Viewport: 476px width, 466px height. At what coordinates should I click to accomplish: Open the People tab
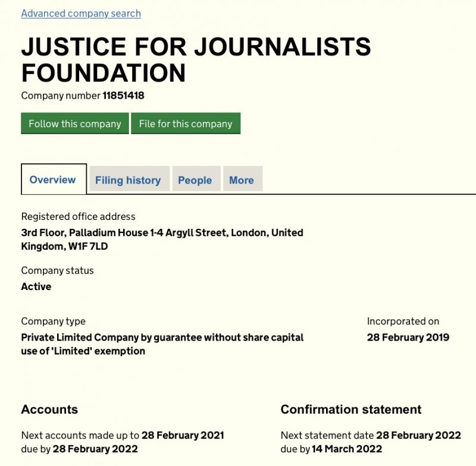[x=195, y=180]
